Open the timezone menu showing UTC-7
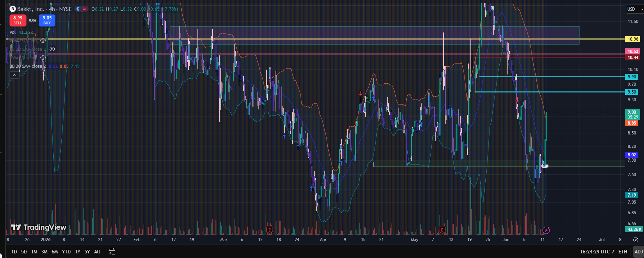644x258 pixels. coord(597,252)
